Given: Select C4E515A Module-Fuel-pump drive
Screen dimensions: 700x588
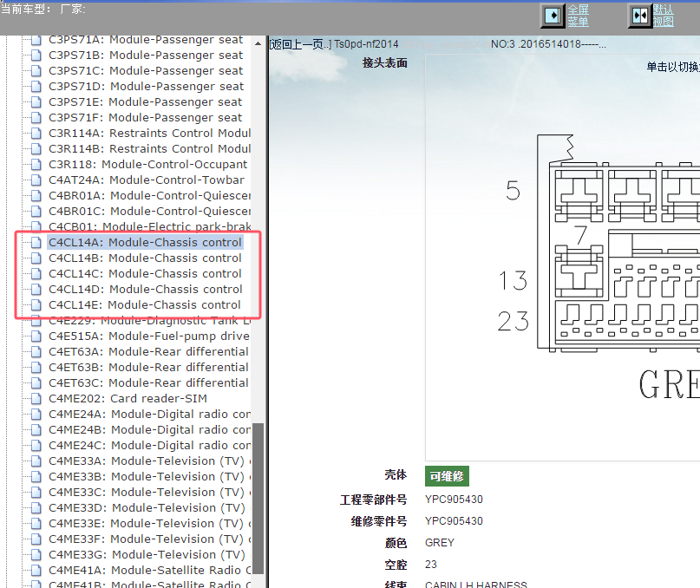Looking at the screenshot, I should [x=149, y=336].
